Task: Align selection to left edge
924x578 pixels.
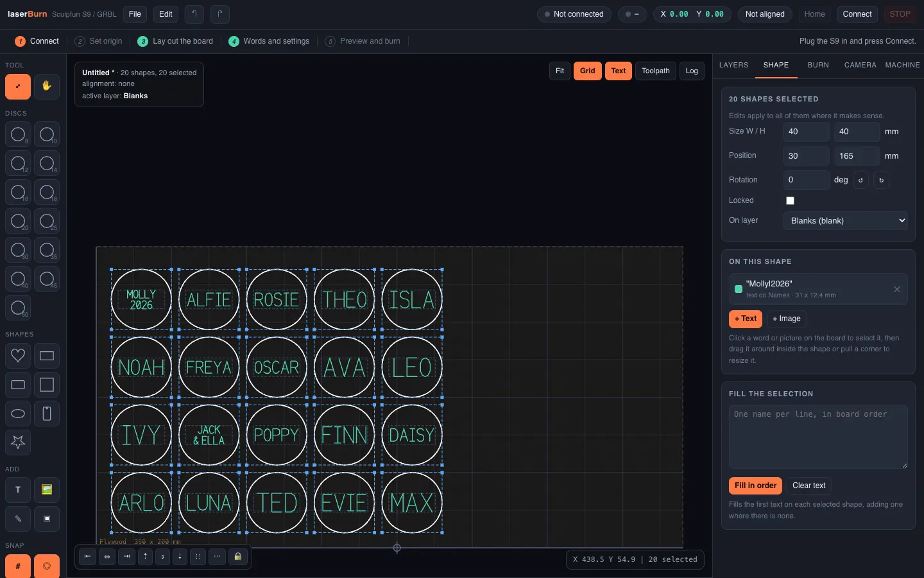Action: (87, 557)
